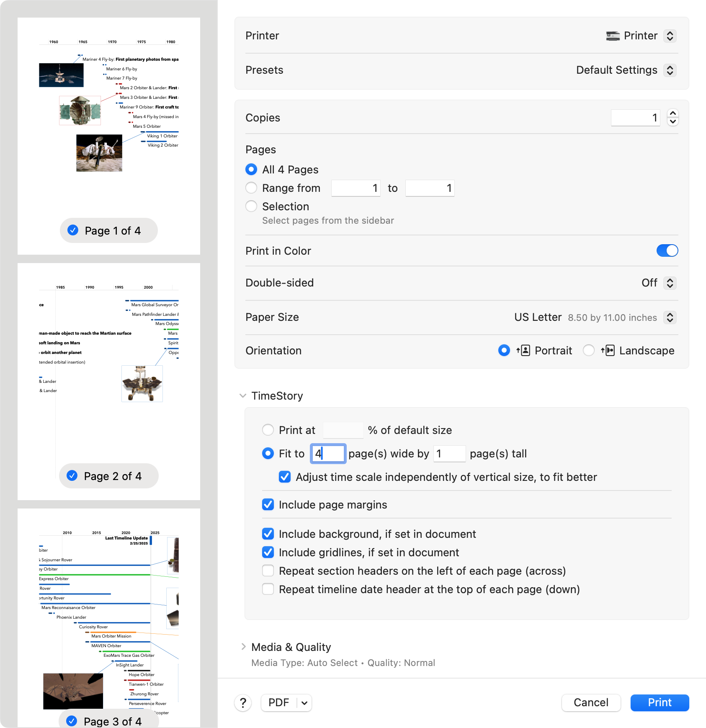
Task: Click the printer icon next to Printer
Action: [x=613, y=36]
